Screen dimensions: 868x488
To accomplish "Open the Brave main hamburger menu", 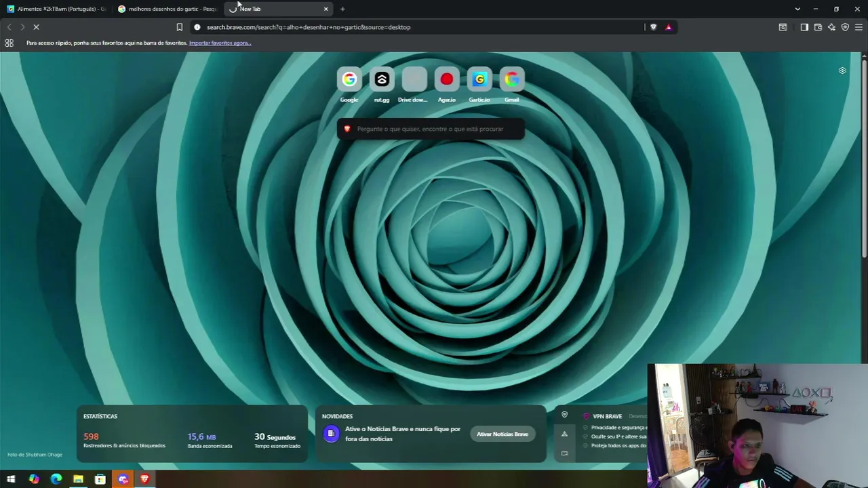I will 859,27.
